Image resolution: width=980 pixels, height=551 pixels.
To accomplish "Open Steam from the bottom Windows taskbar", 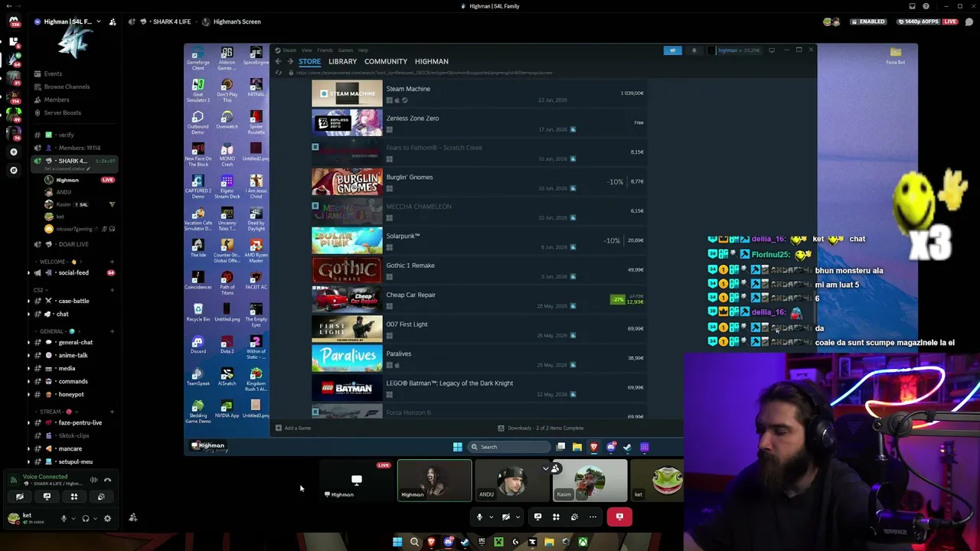I will point(465,543).
